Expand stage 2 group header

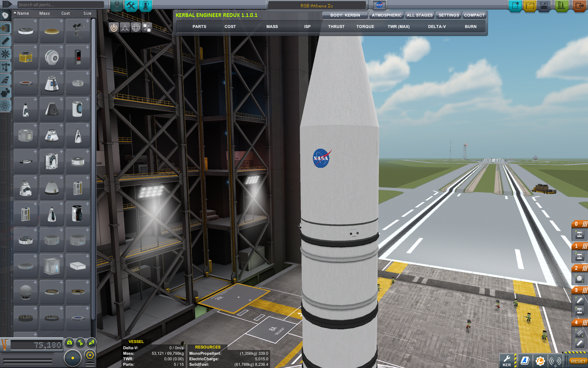point(580,268)
